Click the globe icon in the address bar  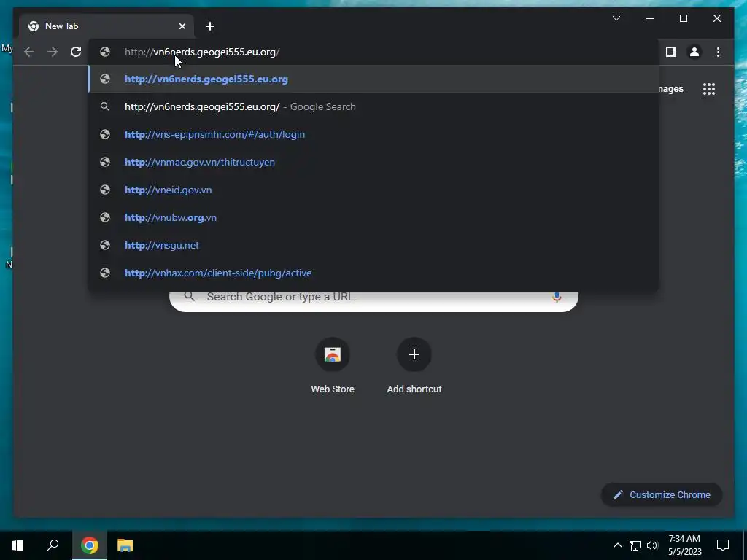click(x=105, y=52)
